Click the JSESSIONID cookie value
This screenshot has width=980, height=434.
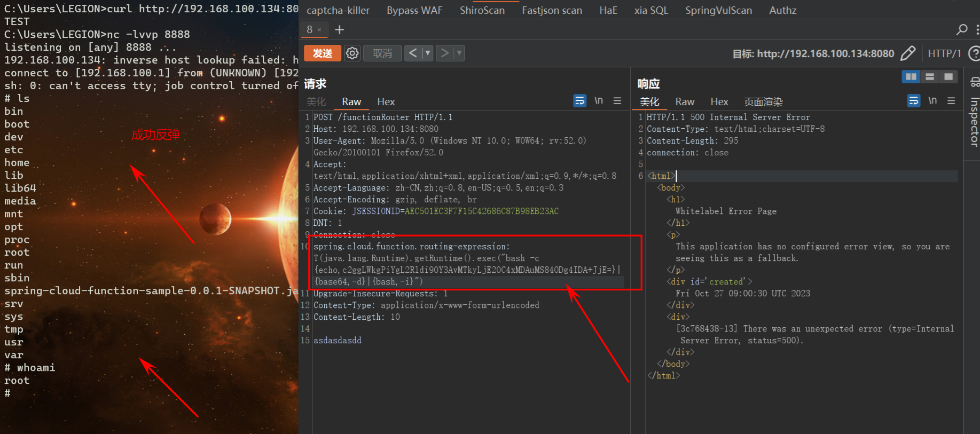coord(482,211)
